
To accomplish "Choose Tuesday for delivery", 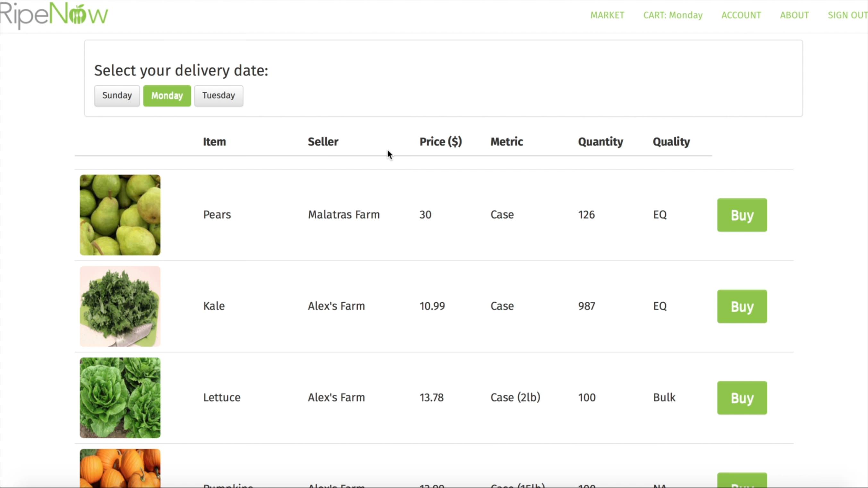I will coord(218,96).
